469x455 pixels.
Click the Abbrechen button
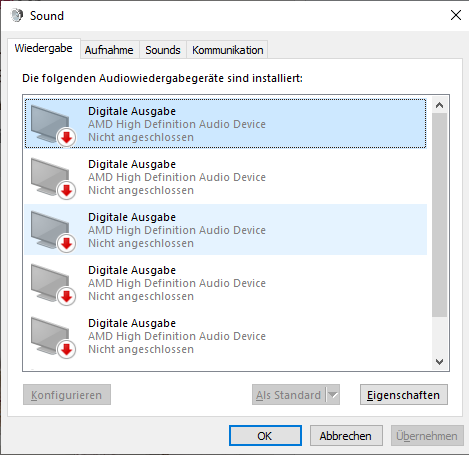pos(346,436)
